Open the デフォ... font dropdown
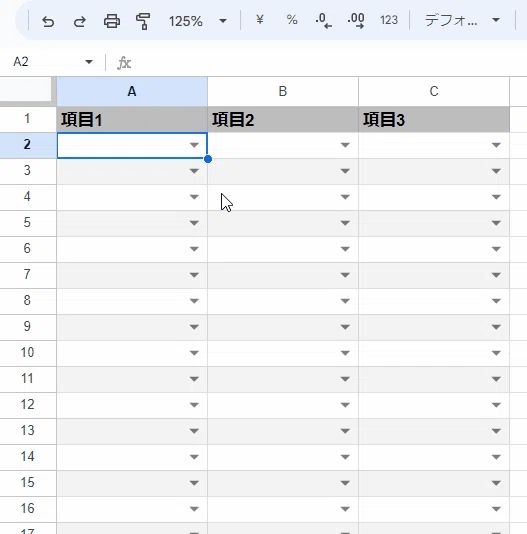The image size is (527, 534). point(462,20)
